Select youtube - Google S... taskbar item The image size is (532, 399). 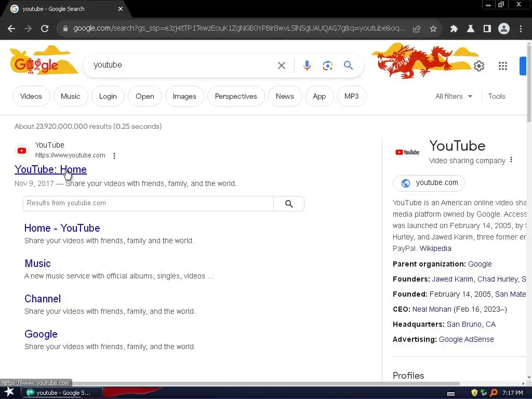coord(62,393)
